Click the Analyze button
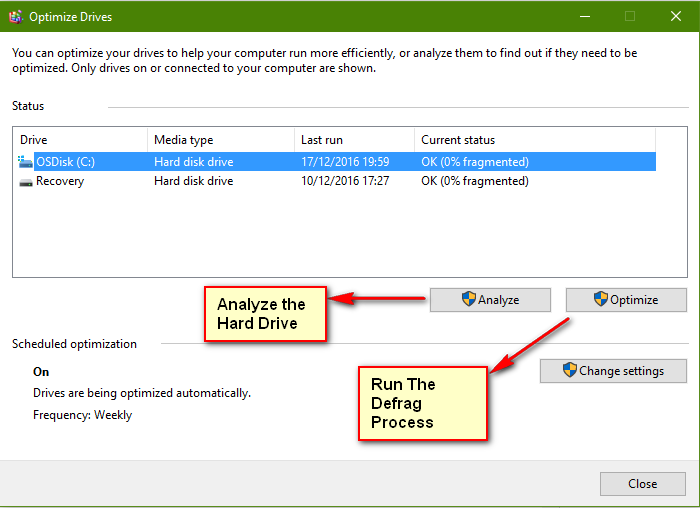700x508 pixels. (490, 300)
